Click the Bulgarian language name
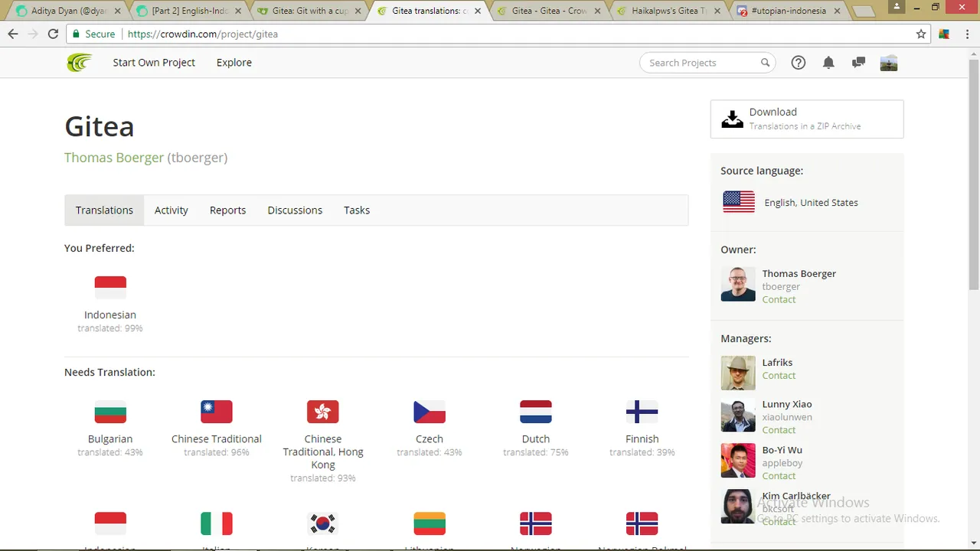Viewport: 980px width, 551px height. [110, 439]
